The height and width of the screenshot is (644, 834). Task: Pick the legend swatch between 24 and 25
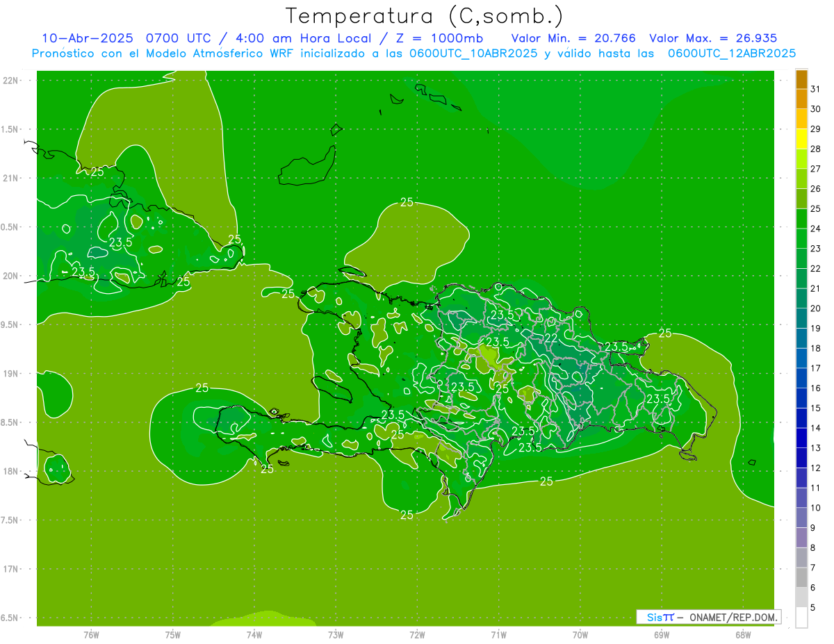pyautogui.click(x=801, y=219)
